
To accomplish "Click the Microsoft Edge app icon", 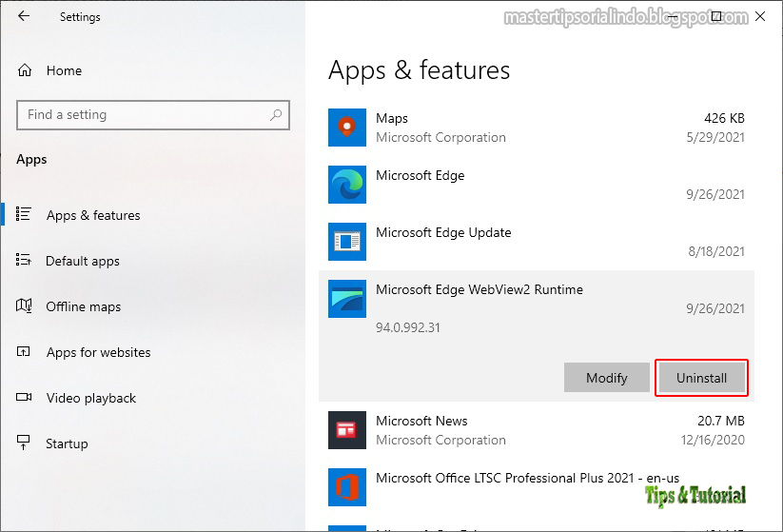I will pyautogui.click(x=347, y=185).
